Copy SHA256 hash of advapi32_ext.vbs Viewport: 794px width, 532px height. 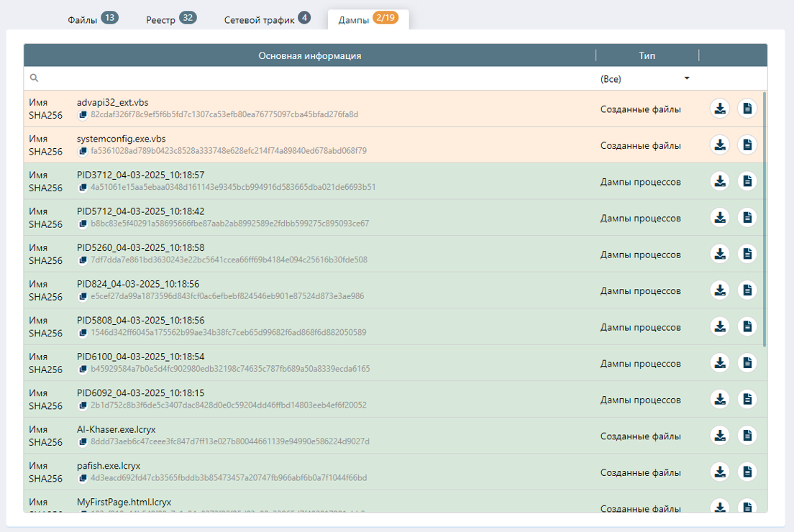coord(83,115)
